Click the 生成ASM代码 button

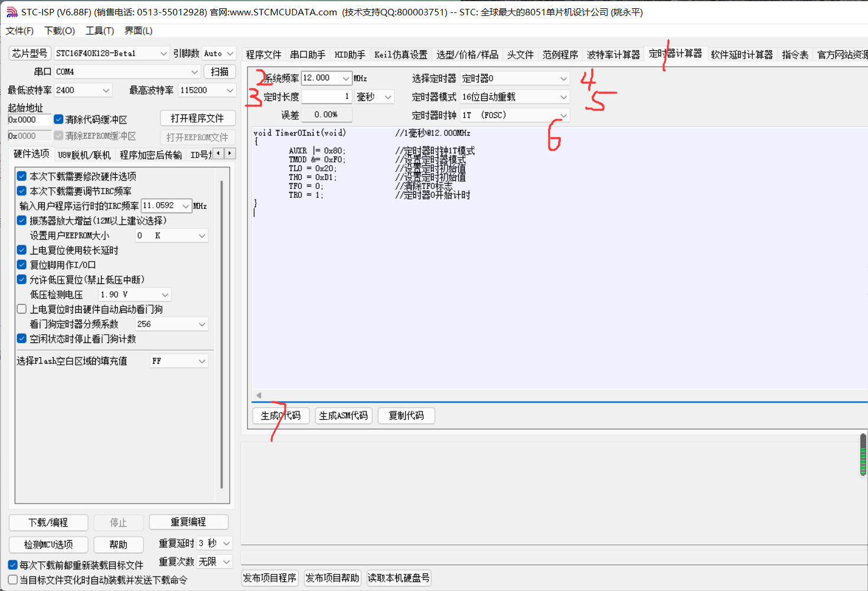pyautogui.click(x=343, y=416)
